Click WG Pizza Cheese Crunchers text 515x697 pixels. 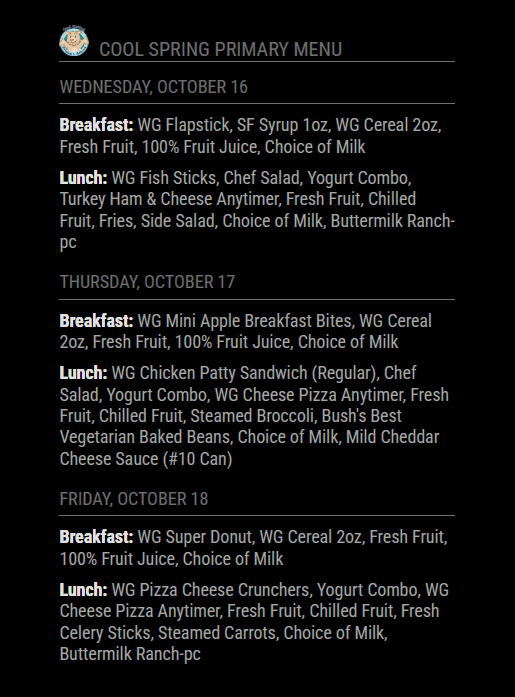point(210,590)
